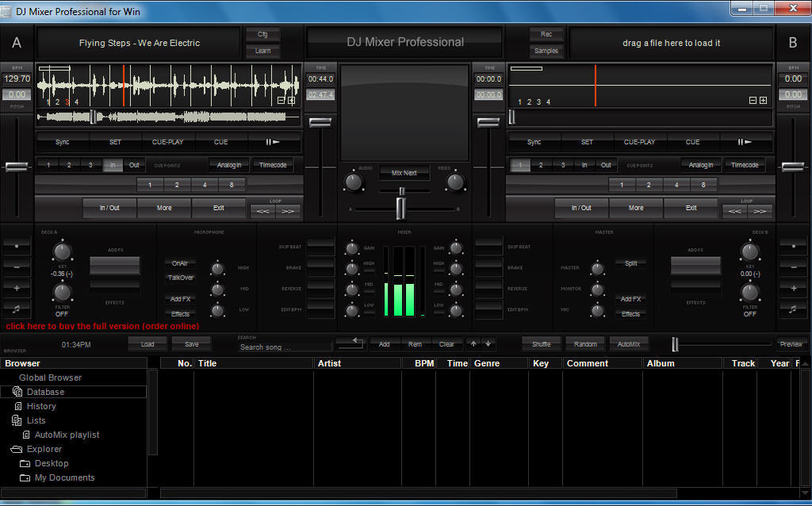Click deck A pitch slider handle
Image resolution: width=812 pixels, height=506 pixels.
[x=17, y=167]
